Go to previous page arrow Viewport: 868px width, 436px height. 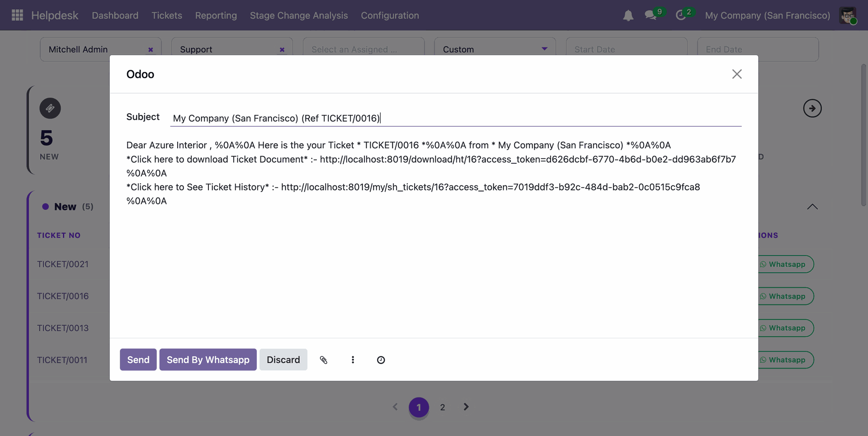(395, 407)
